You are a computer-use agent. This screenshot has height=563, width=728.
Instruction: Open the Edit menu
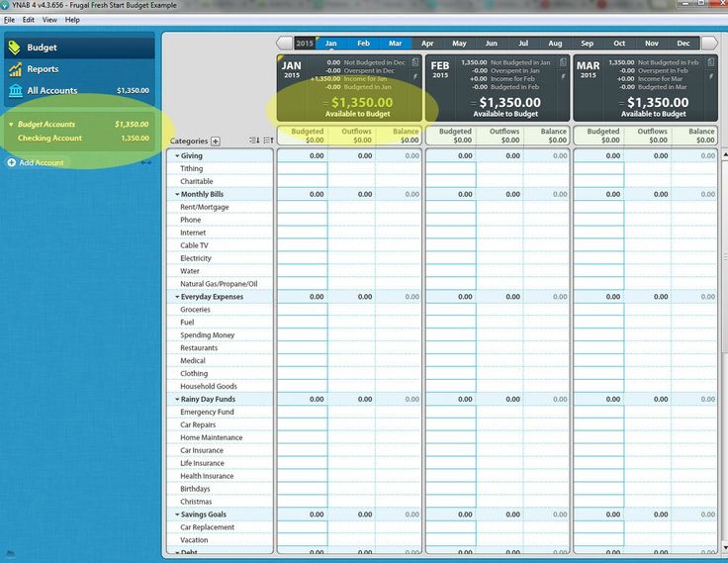(x=29, y=20)
